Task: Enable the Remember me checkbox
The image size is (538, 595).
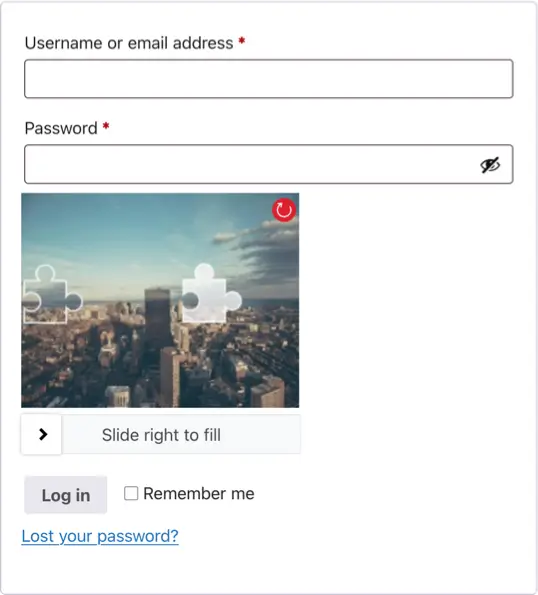Action: (x=131, y=493)
